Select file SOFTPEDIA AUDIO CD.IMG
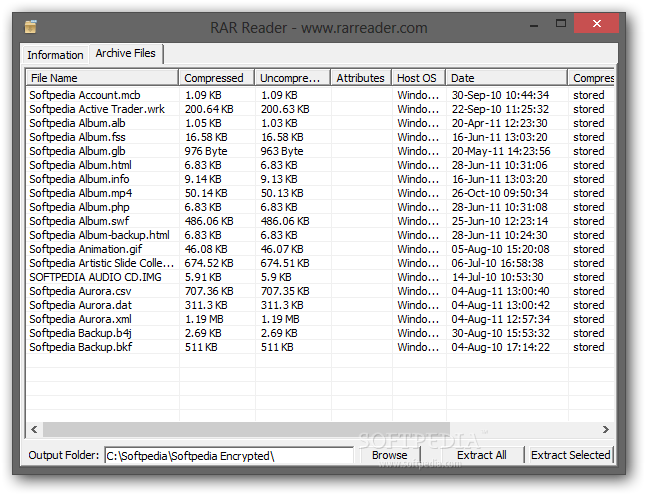The image size is (646, 495). [x=96, y=277]
